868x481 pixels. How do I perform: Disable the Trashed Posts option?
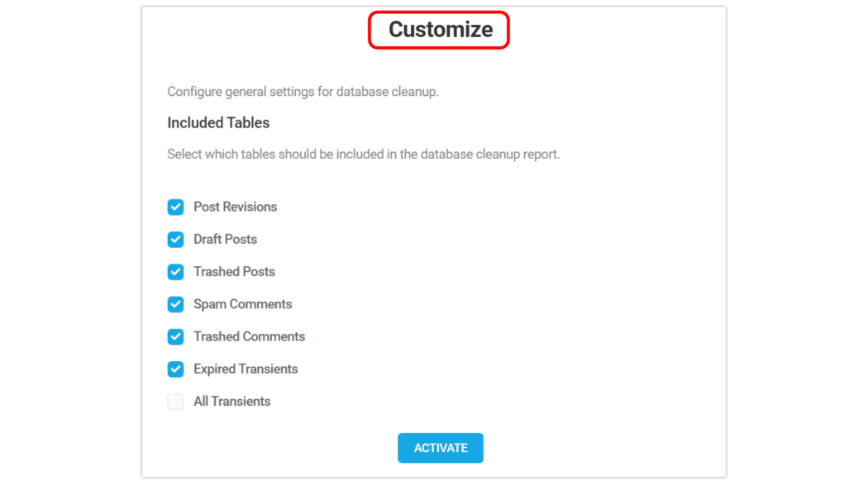tap(175, 271)
